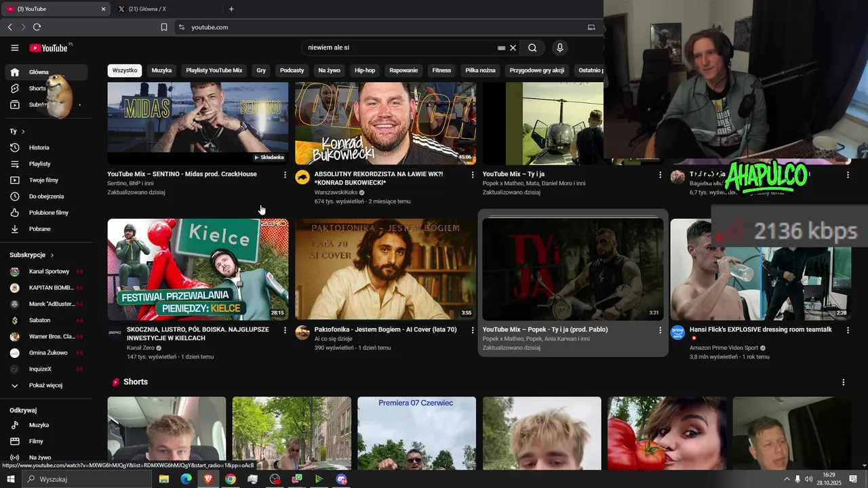Go to Historia in sidebar

pos(47,148)
